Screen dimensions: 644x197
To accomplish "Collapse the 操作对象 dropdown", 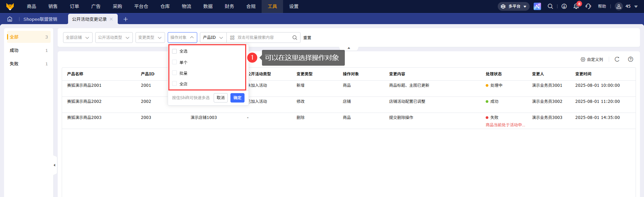I will tap(182, 38).
